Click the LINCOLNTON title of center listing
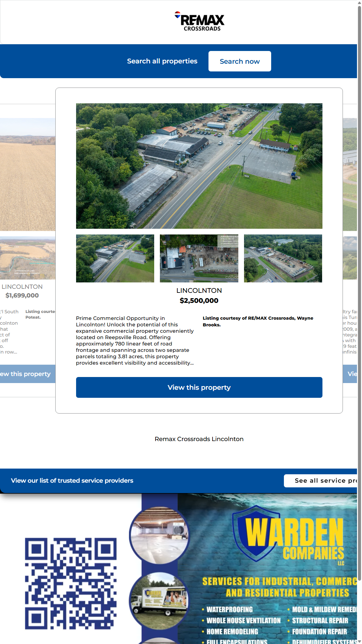Screen dimensions: 362x644 (x=199, y=290)
